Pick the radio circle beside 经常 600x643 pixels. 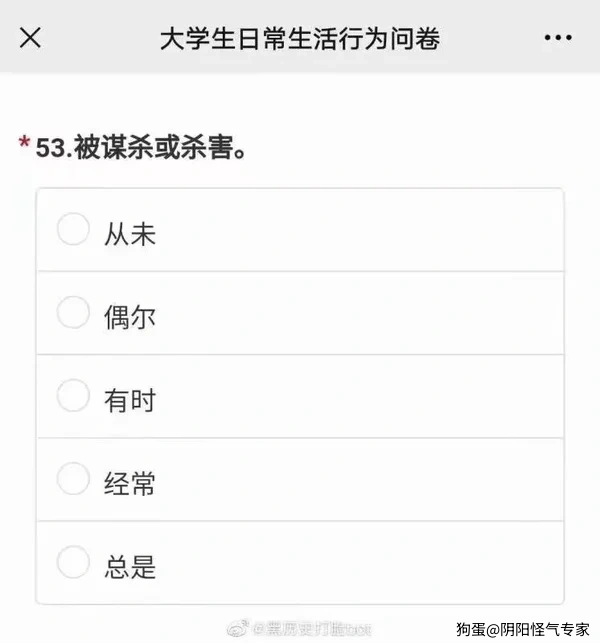73,479
